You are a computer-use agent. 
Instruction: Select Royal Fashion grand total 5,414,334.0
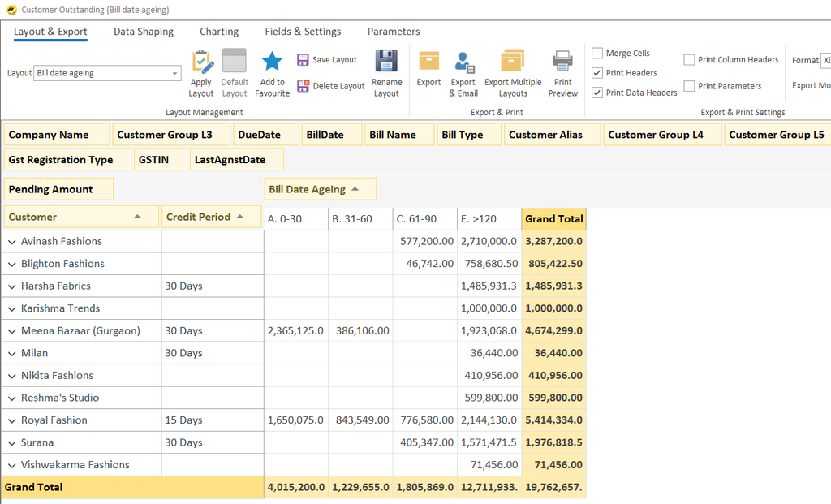(x=553, y=420)
